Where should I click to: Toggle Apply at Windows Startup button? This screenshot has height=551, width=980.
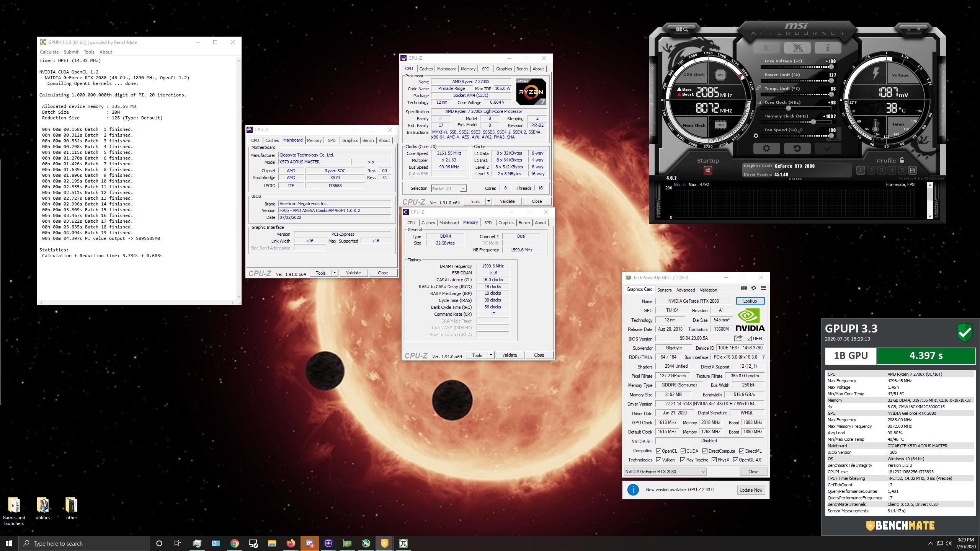click(x=708, y=170)
